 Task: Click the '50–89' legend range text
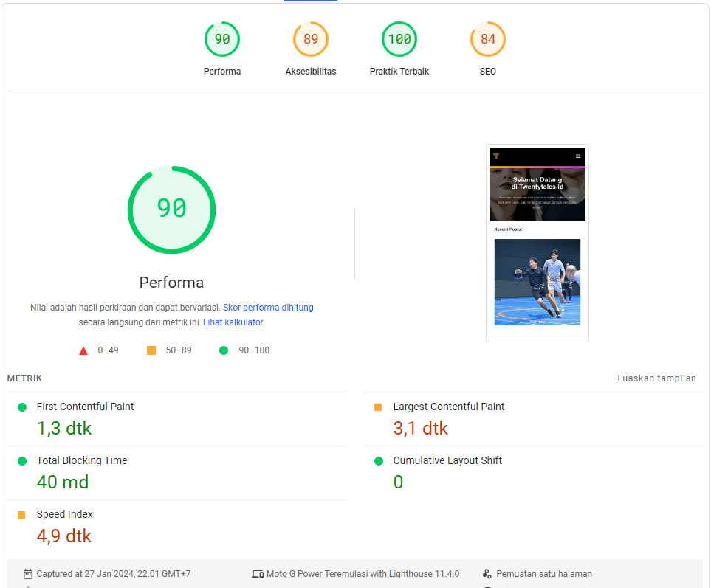(179, 350)
